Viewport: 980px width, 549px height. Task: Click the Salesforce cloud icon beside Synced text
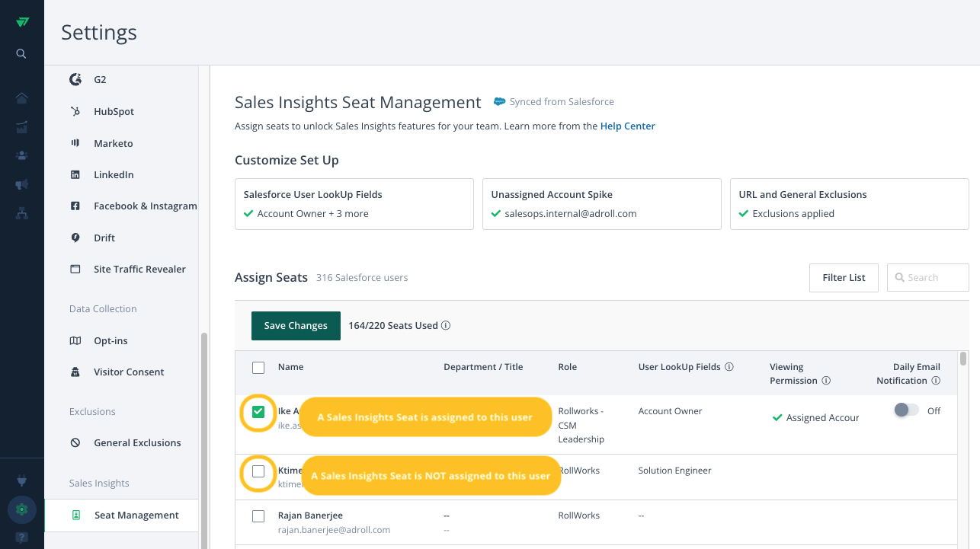point(500,101)
